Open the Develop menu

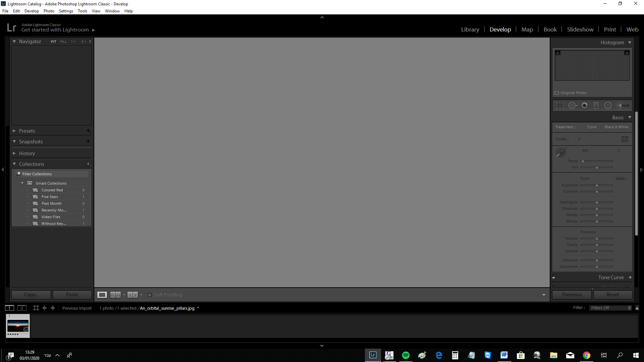[x=32, y=11]
